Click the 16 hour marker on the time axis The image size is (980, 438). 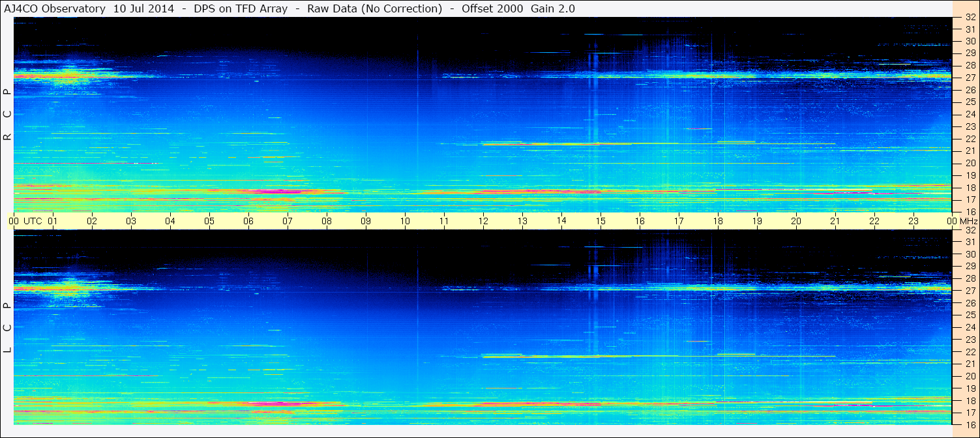click(640, 221)
